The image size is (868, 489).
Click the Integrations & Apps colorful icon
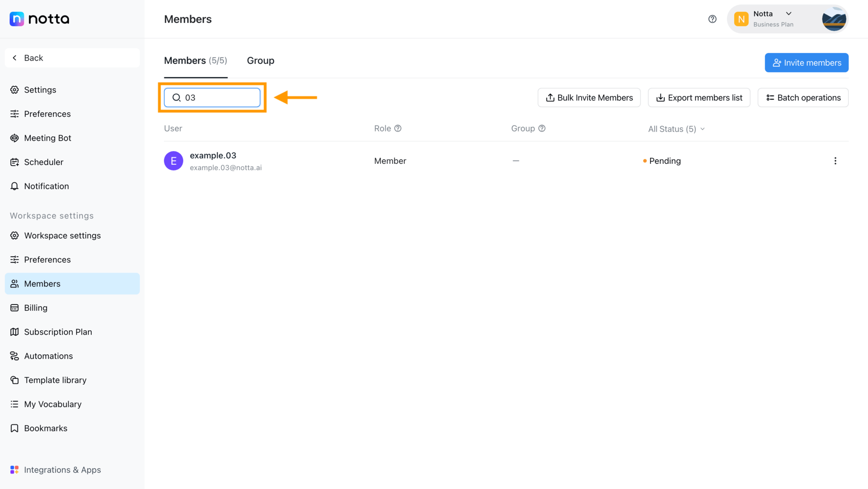(15, 470)
